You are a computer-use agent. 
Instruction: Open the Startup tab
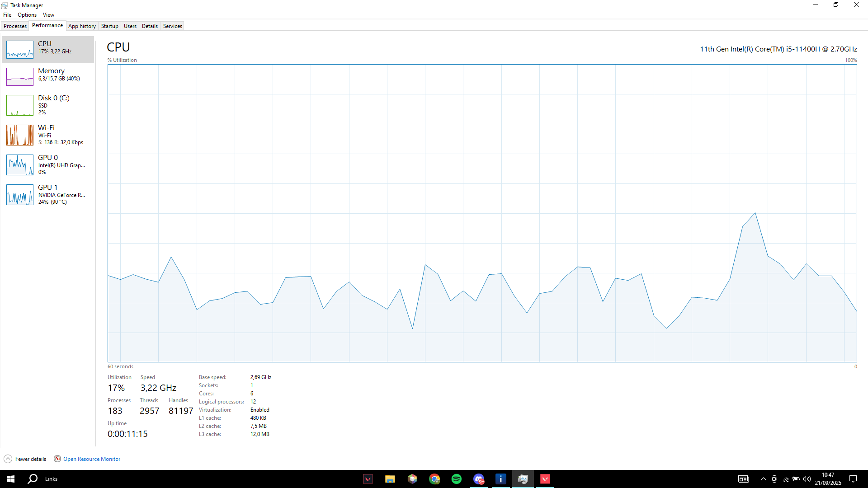pos(109,26)
